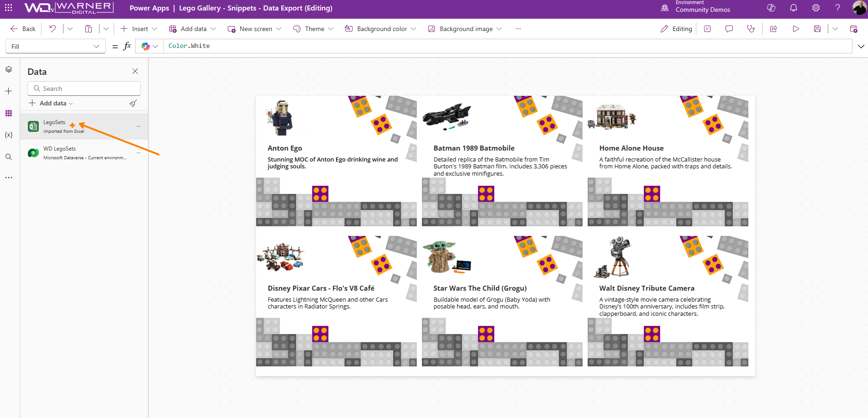Expand the undo options chevron
The width and height of the screenshot is (868, 418).
pyautogui.click(x=70, y=29)
